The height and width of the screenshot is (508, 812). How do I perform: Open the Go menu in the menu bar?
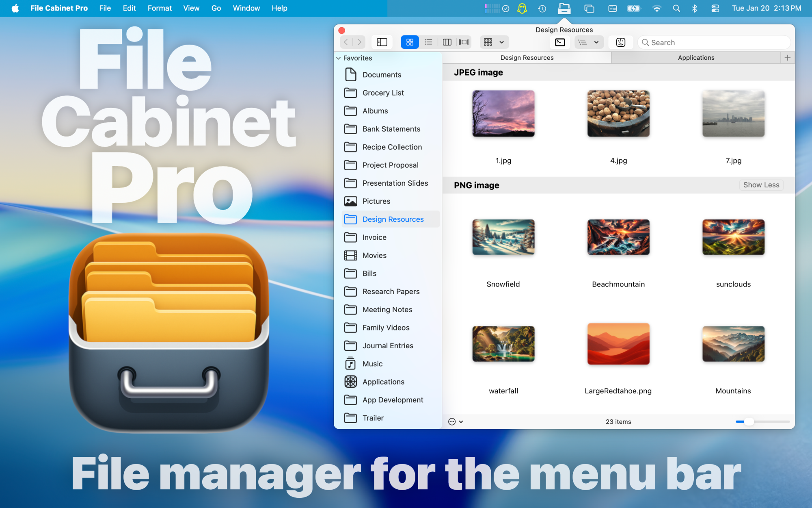click(216, 8)
